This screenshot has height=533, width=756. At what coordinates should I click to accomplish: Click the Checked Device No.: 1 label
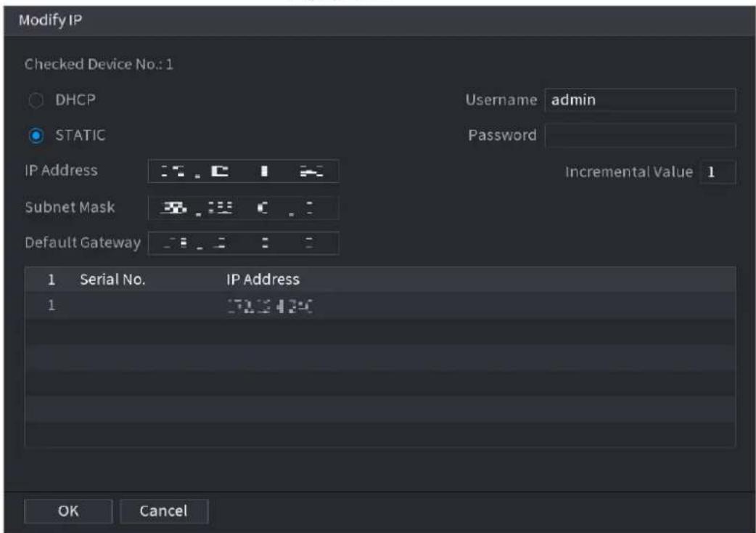(x=99, y=64)
